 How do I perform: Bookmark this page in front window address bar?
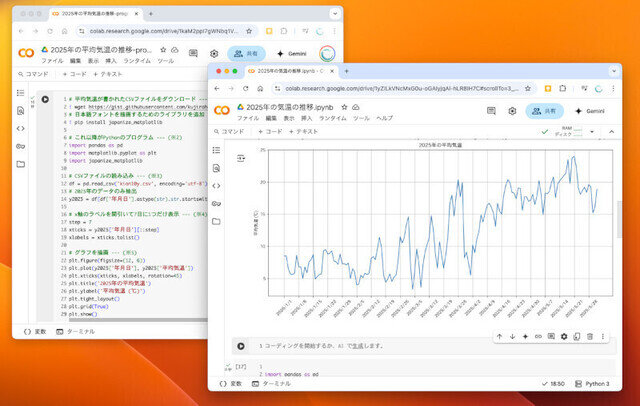(528, 89)
